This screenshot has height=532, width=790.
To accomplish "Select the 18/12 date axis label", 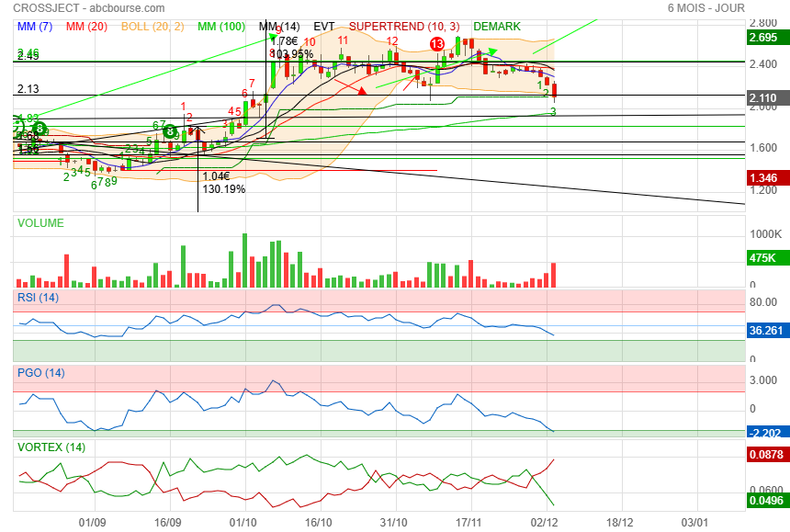I will (619, 522).
